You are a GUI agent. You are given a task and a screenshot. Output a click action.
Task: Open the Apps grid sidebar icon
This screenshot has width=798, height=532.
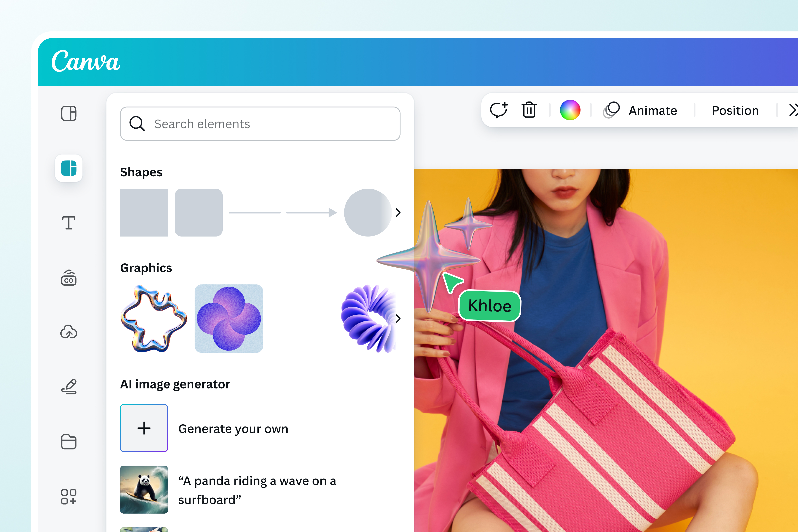coord(68,496)
